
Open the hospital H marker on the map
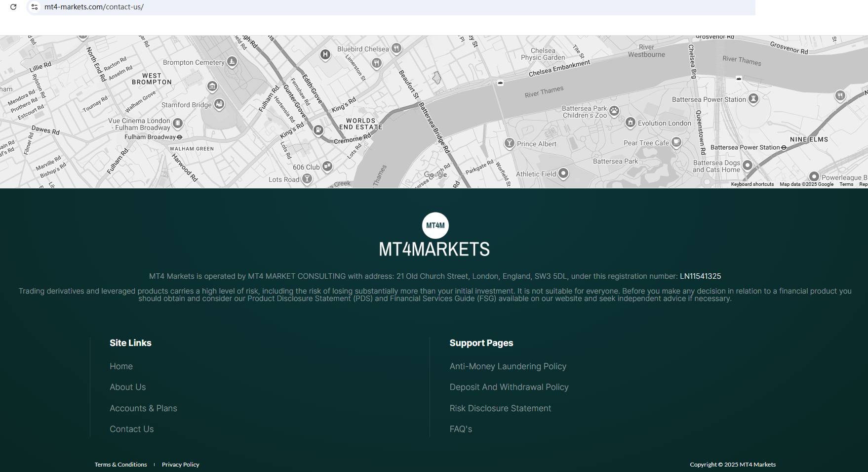[x=325, y=54]
